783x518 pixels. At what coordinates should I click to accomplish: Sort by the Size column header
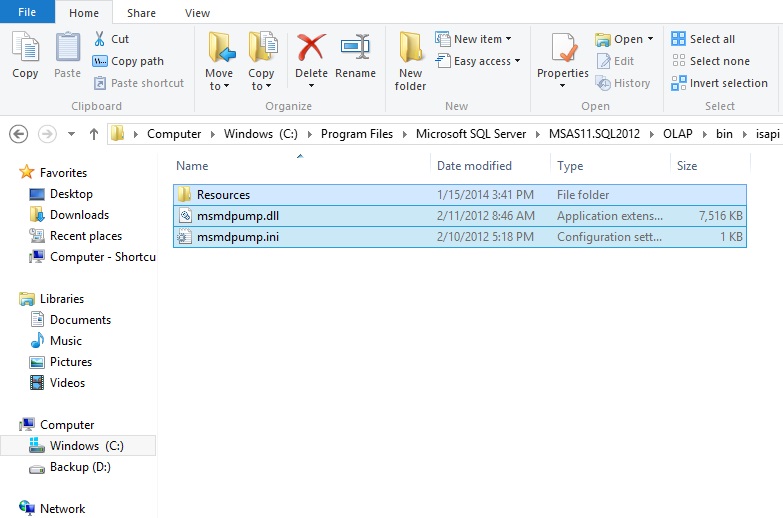pos(687,166)
